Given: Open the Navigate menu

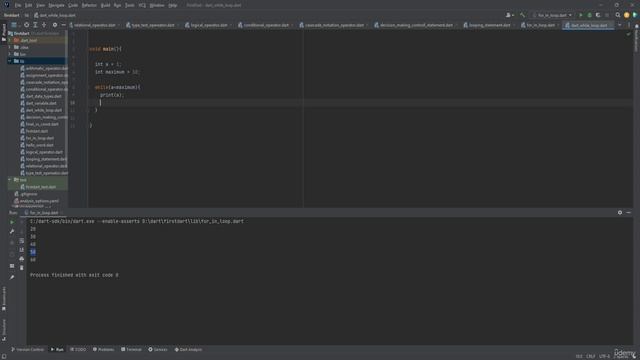Looking at the screenshot, I should [x=56, y=5].
